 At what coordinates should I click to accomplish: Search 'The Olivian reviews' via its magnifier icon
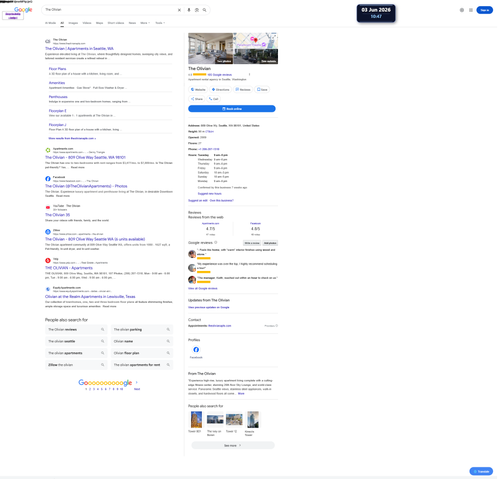pyautogui.click(x=103, y=329)
